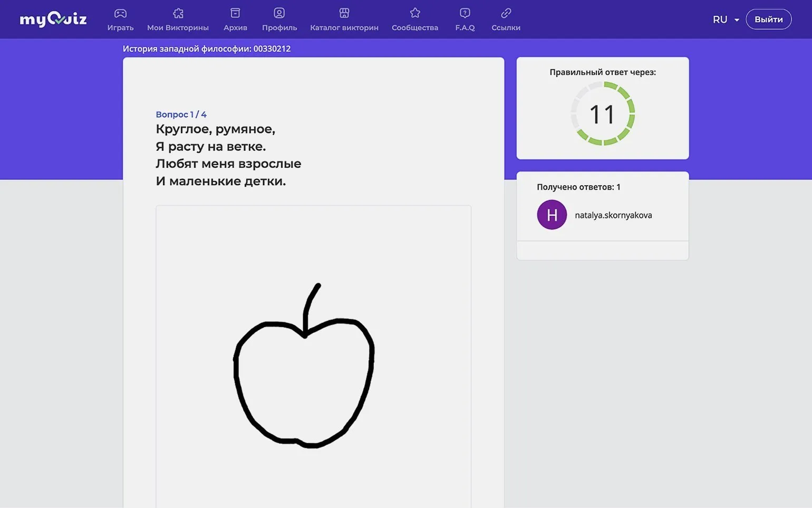The image size is (812, 508).
Task: Click the puzzle icon above Мои Викторины
Action: [x=178, y=13]
